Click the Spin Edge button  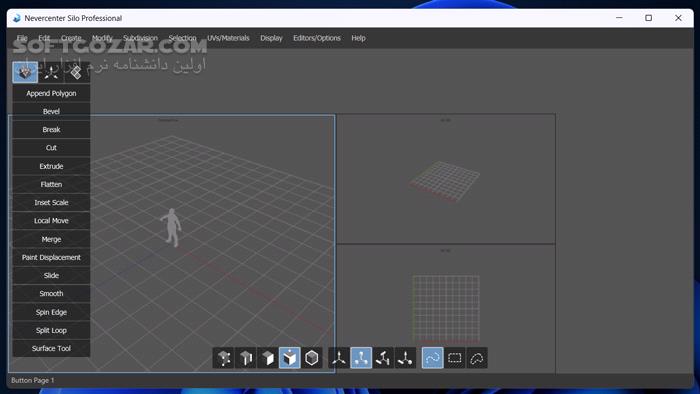[x=51, y=312]
